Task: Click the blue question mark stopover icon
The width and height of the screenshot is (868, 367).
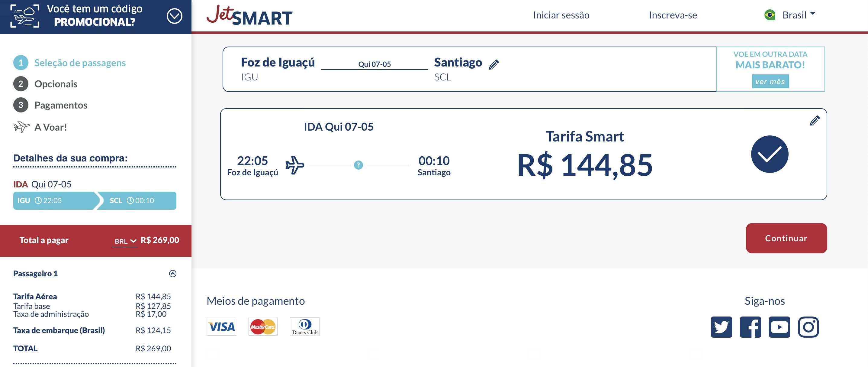Action: tap(358, 165)
